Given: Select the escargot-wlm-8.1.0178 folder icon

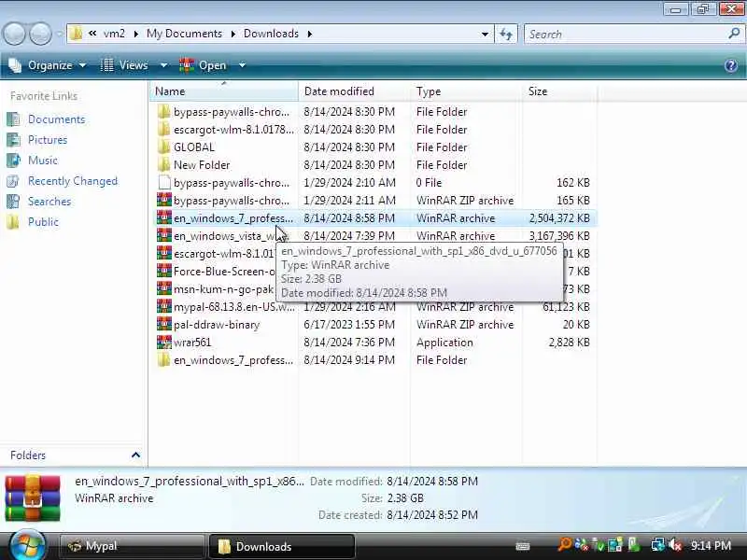Looking at the screenshot, I should (164, 129).
